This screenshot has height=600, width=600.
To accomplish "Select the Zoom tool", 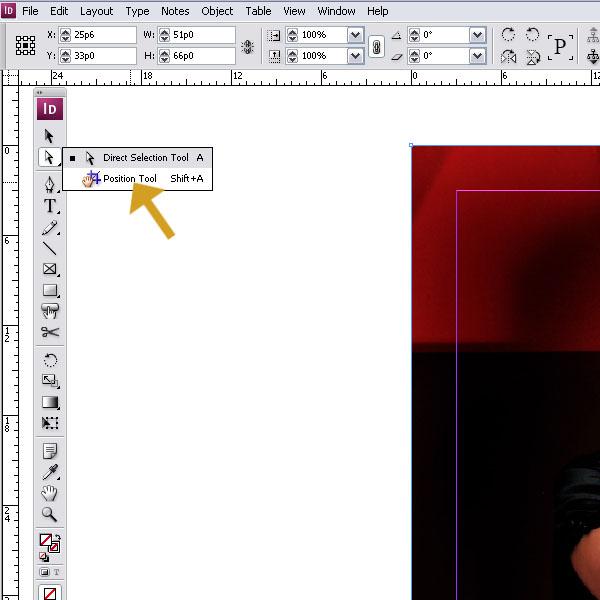I will point(49,514).
